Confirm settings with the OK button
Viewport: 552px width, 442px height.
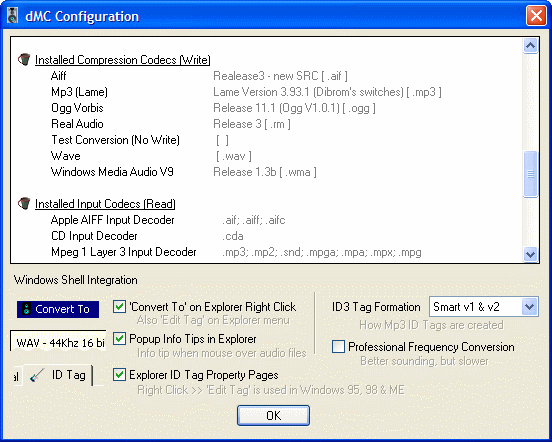tap(274, 416)
